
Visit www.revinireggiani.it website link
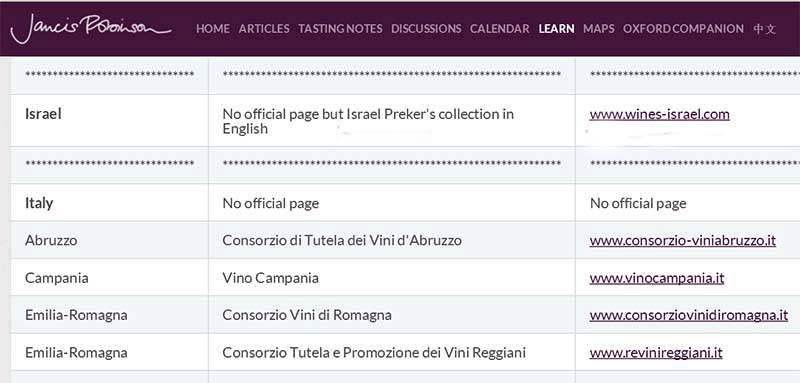coord(656,353)
